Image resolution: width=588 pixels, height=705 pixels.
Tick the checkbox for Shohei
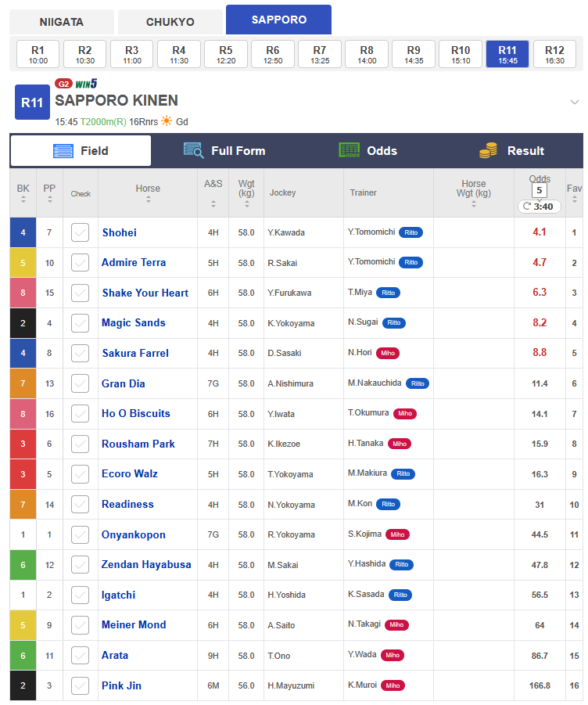click(80, 232)
